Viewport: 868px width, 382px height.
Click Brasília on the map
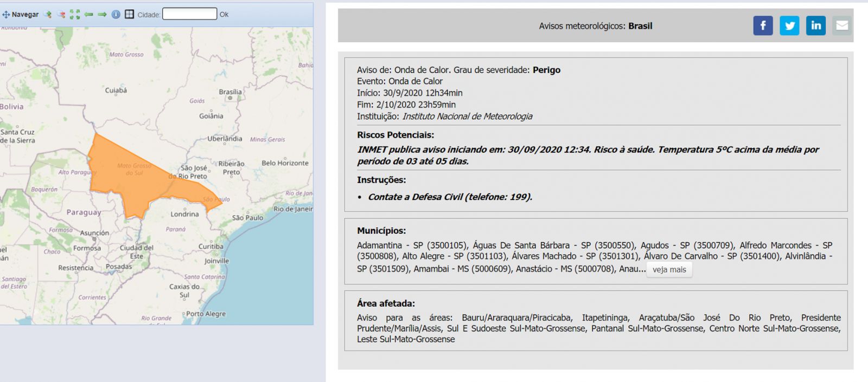(x=230, y=92)
